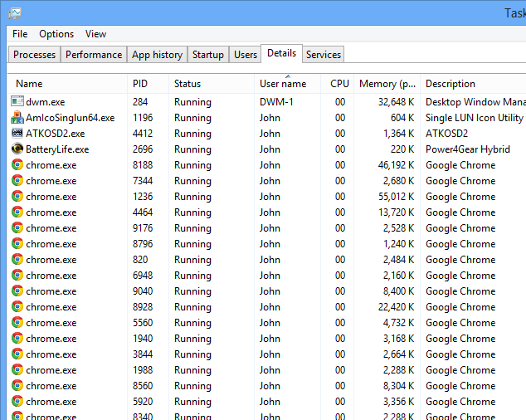The image size is (526, 420).
Task: Select the dwm.exe process icon
Action: tap(17, 101)
